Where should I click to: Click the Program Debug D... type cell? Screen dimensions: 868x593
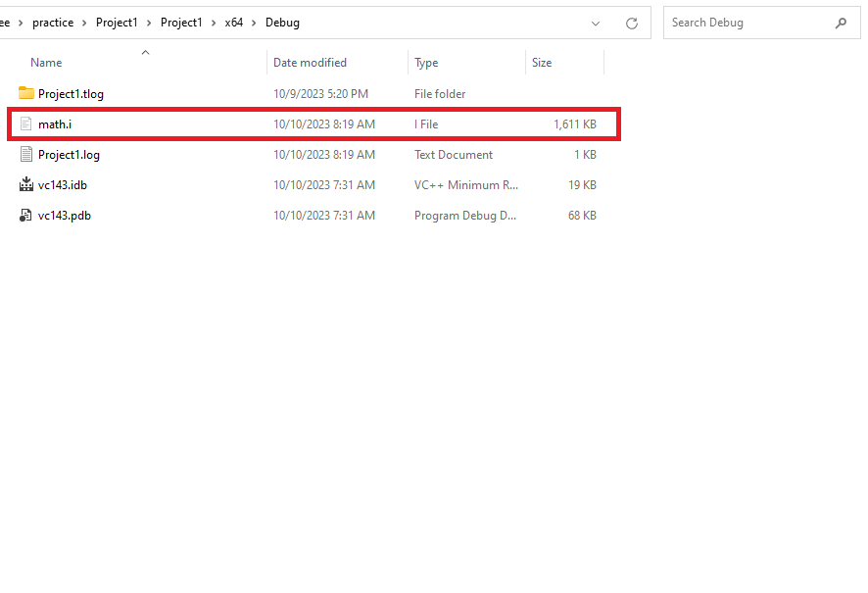[x=465, y=216]
